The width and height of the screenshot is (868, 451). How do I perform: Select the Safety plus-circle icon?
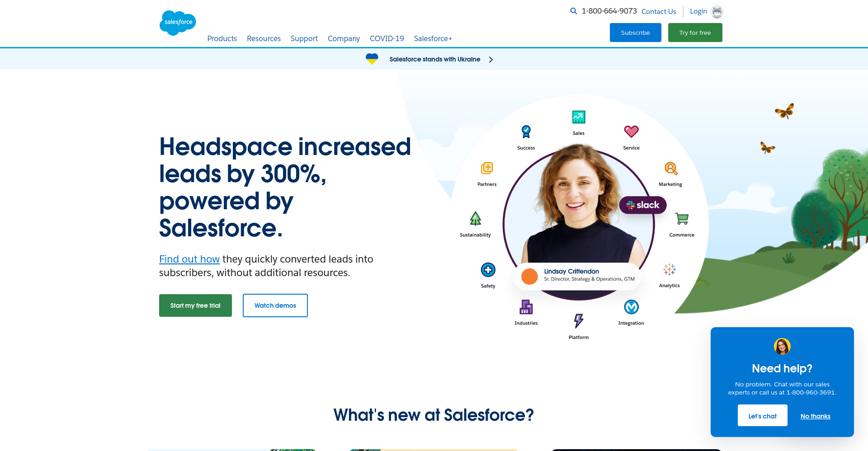coord(488,270)
